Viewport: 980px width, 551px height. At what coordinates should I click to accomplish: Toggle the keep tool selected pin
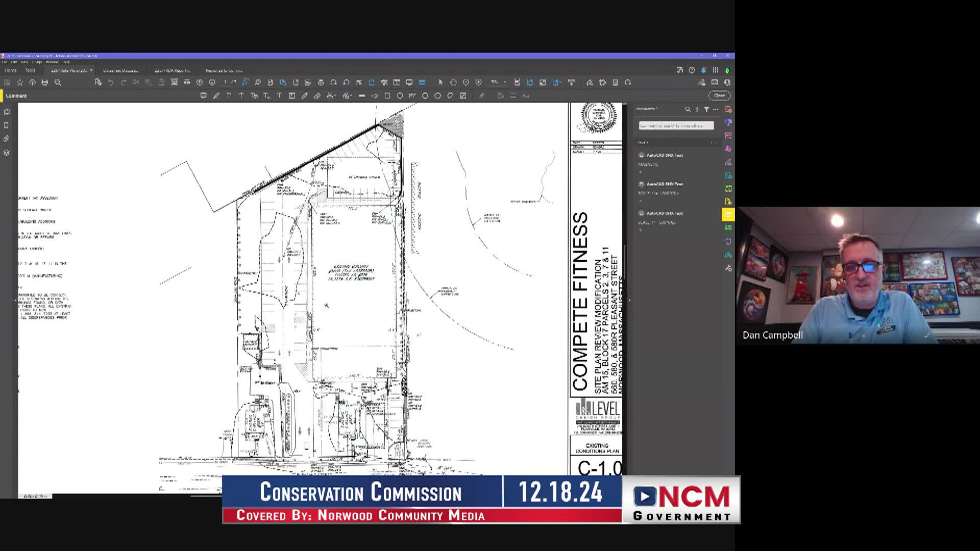tap(481, 95)
